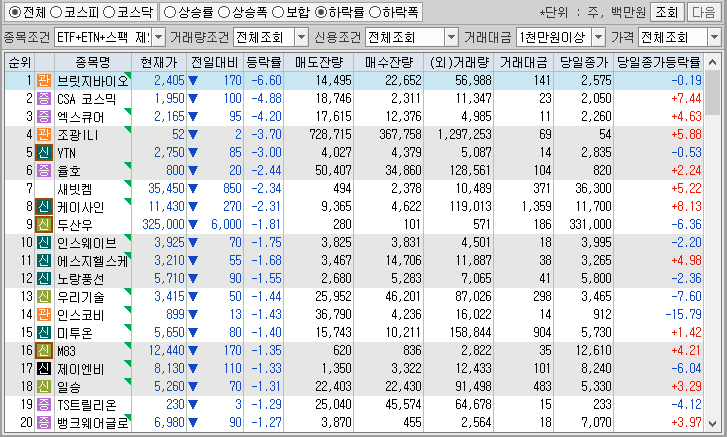Sort by 종목명 column header
The image size is (727, 437).
tap(93, 62)
